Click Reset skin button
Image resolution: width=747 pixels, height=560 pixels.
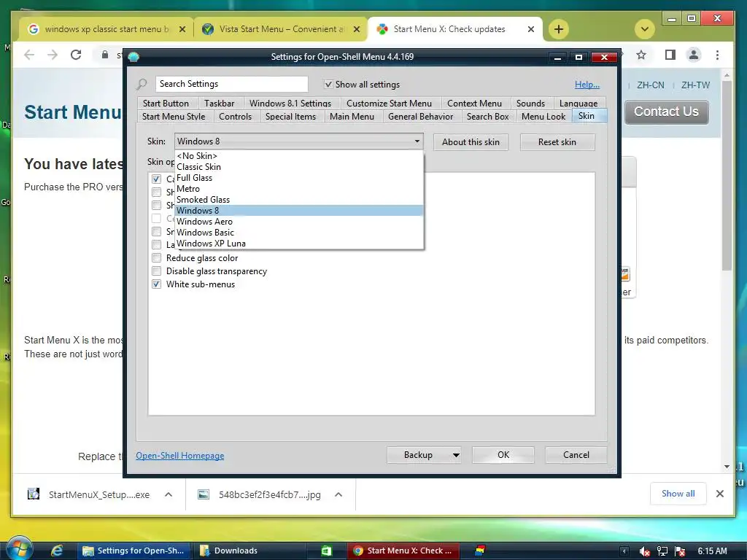pyautogui.click(x=557, y=142)
